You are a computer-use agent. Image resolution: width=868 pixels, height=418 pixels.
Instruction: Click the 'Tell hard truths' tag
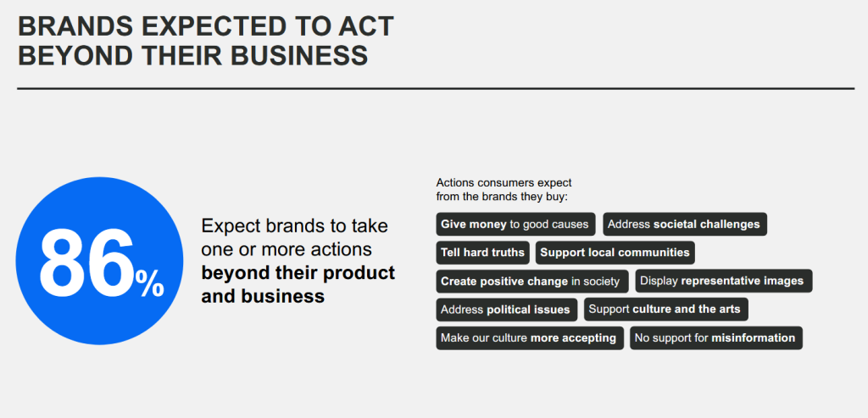coord(482,253)
